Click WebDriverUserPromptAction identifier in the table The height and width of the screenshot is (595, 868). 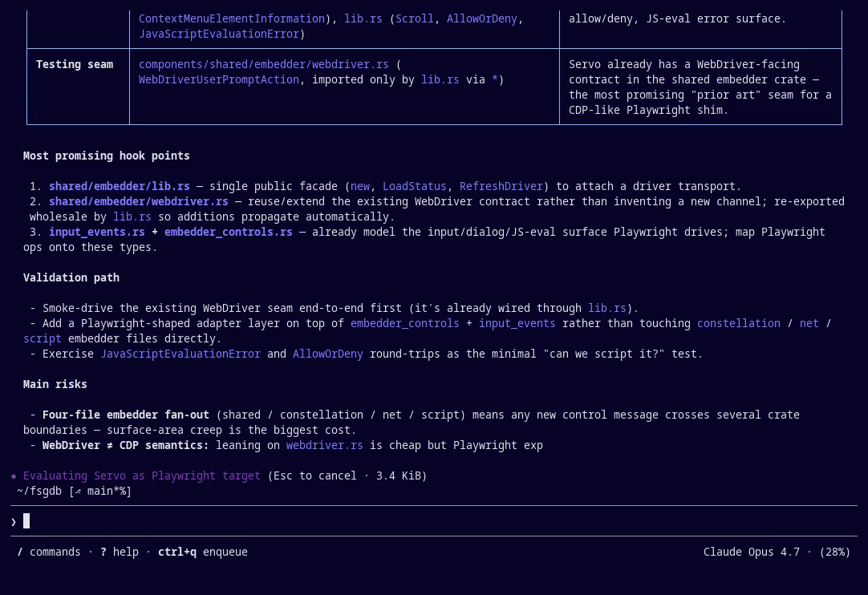click(219, 79)
